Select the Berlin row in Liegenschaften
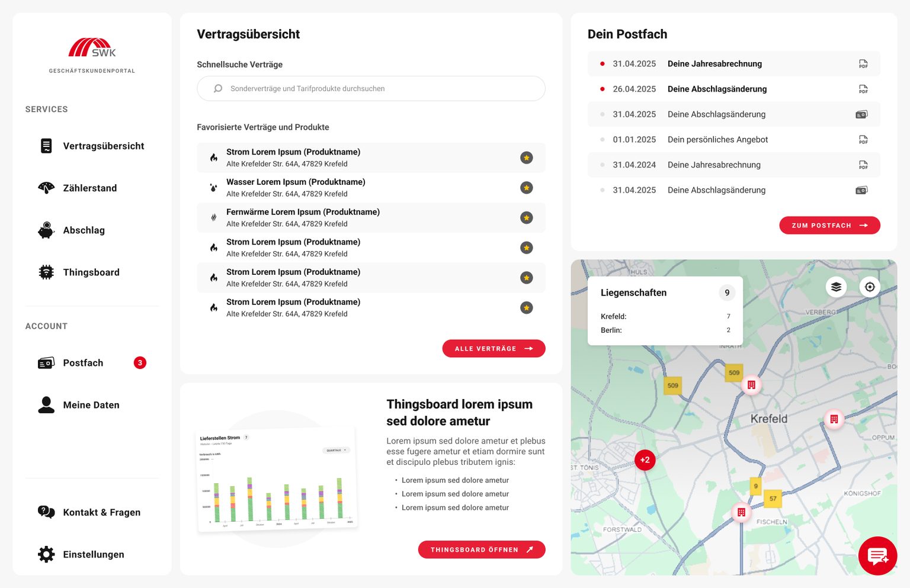Image resolution: width=910 pixels, height=588 pixels. click(665, 330)
